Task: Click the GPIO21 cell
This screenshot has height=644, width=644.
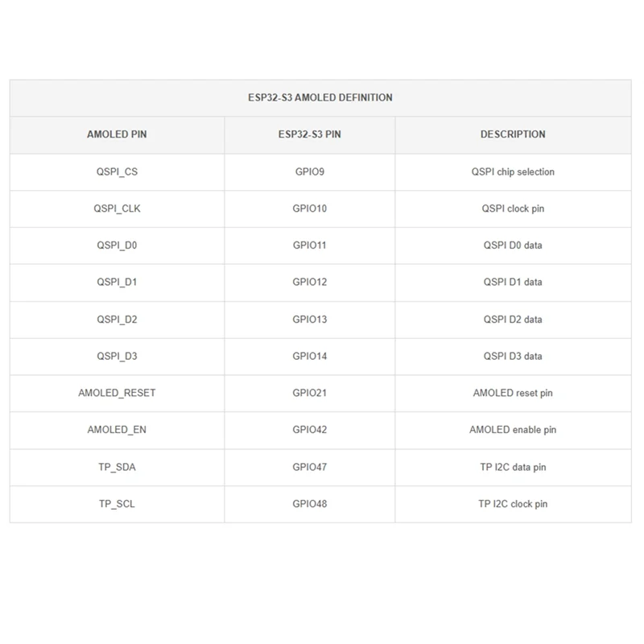Action: 310,393
